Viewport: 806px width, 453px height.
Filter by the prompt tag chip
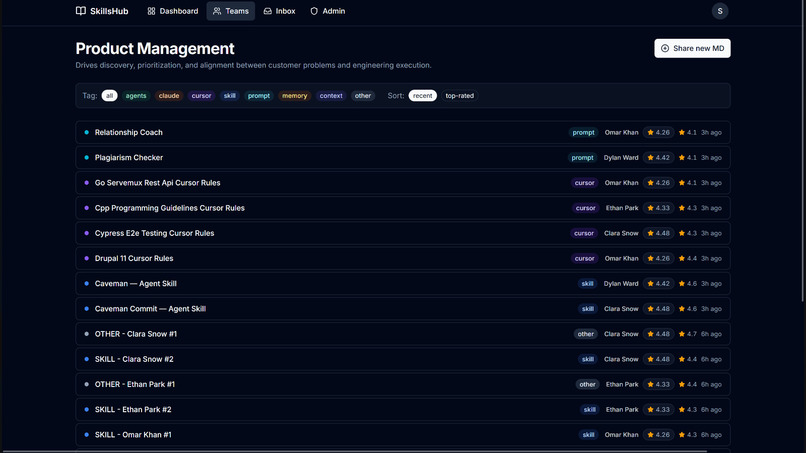[x=259, y=96]
